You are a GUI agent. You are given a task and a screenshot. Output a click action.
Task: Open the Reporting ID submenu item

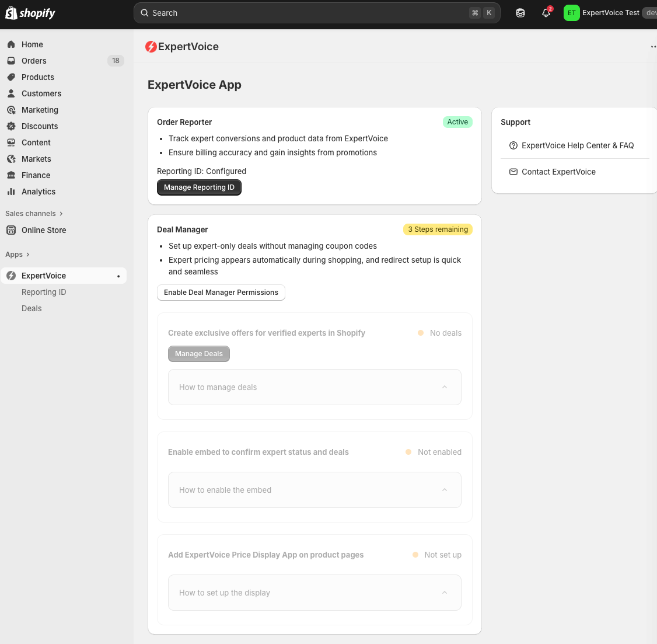tap(44, 292)
